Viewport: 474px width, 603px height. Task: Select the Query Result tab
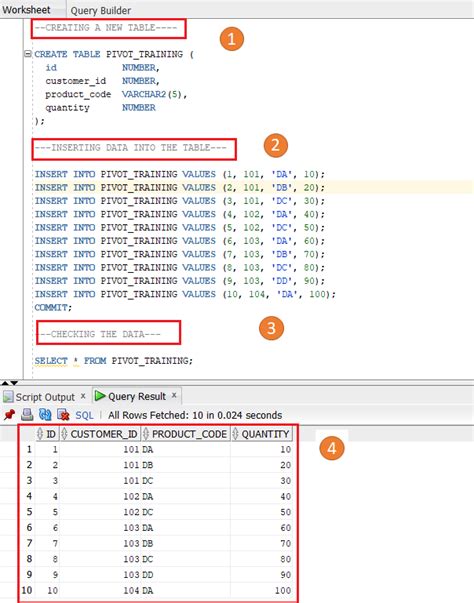tap(136, 396)
